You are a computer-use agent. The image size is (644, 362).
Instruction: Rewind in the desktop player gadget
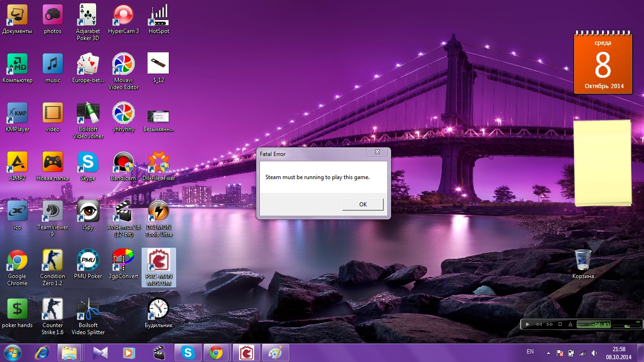538,324
